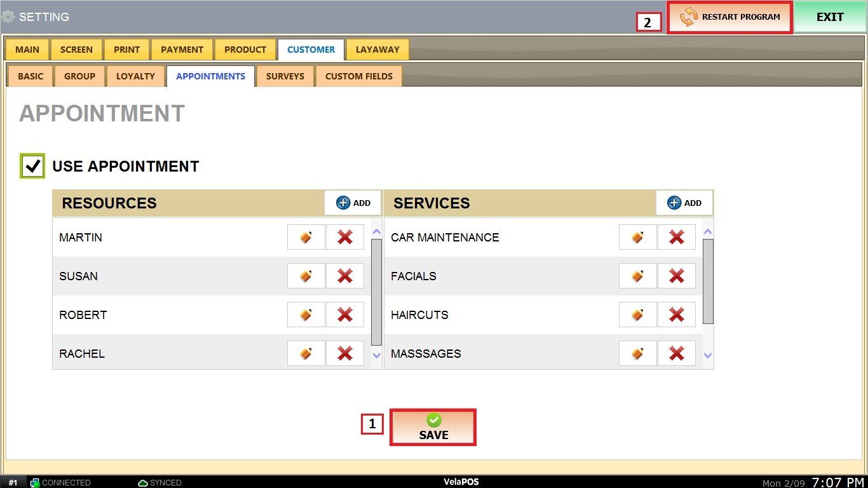Save the appointment settings
The width and height of the screenshot is (868, 488).
[x=433, y=427]
